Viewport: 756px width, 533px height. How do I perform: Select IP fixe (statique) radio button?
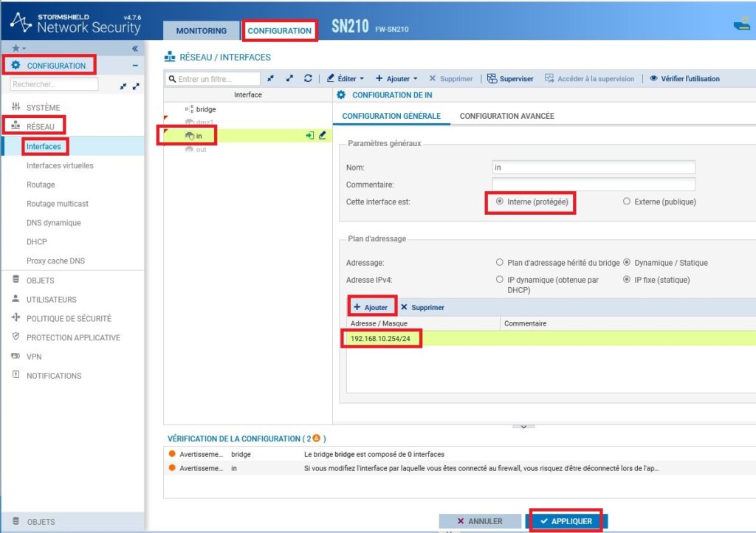626,280
